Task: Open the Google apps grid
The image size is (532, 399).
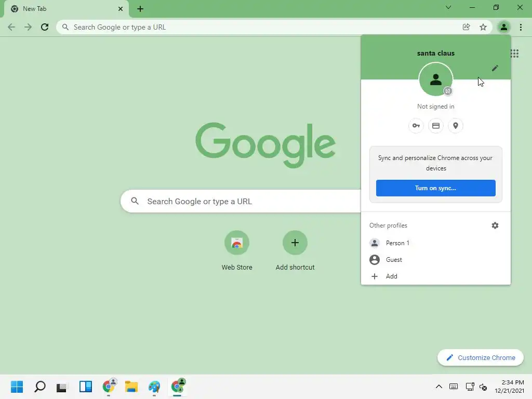Action: click(x=514, y=54)
